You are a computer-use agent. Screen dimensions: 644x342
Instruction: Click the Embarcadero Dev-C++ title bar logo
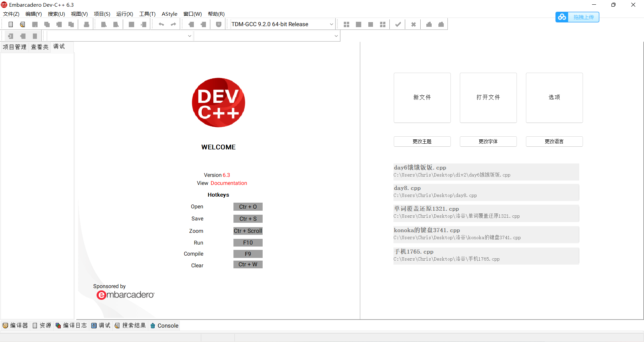tap(4, 5)
